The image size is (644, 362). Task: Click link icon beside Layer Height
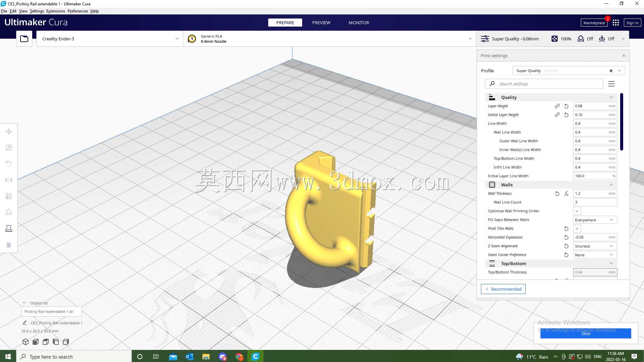(x=557, y=106)
